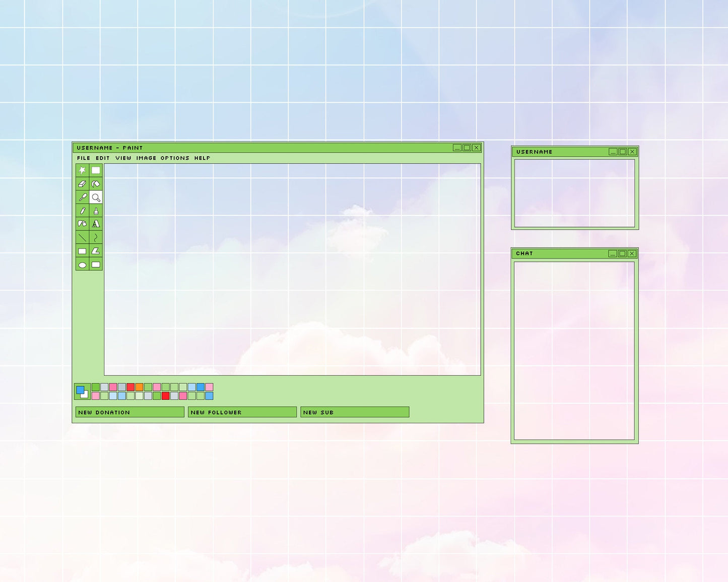Open the IMAGE menu

tap(147, 158)
